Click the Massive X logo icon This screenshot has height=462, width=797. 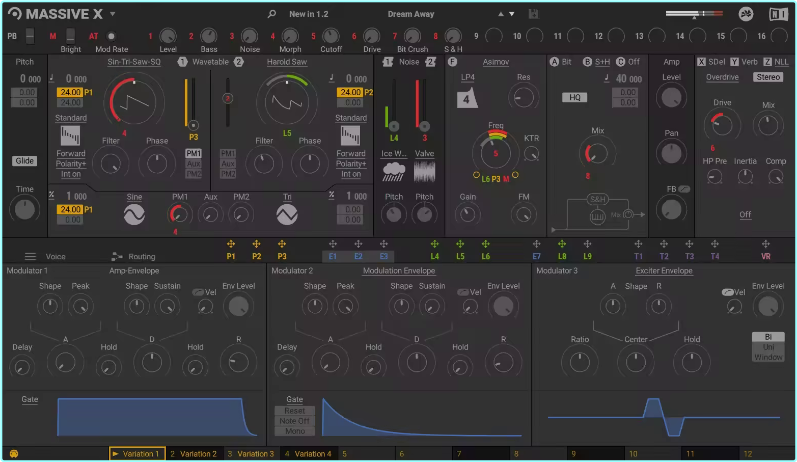tap(15, 14)
